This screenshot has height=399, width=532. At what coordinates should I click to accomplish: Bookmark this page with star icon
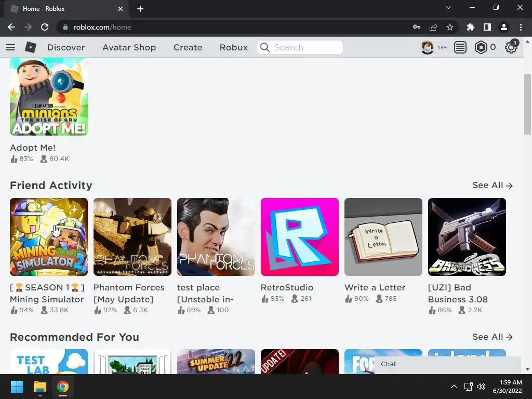pyautogui.click(x=450, y=27)
